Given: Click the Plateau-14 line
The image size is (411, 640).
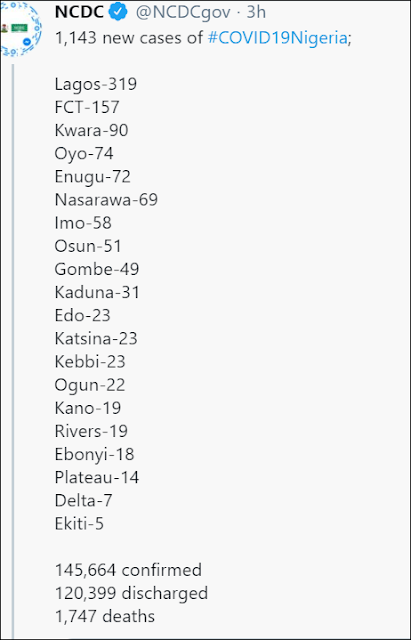Looking at the screenshot, I should 97,478.
